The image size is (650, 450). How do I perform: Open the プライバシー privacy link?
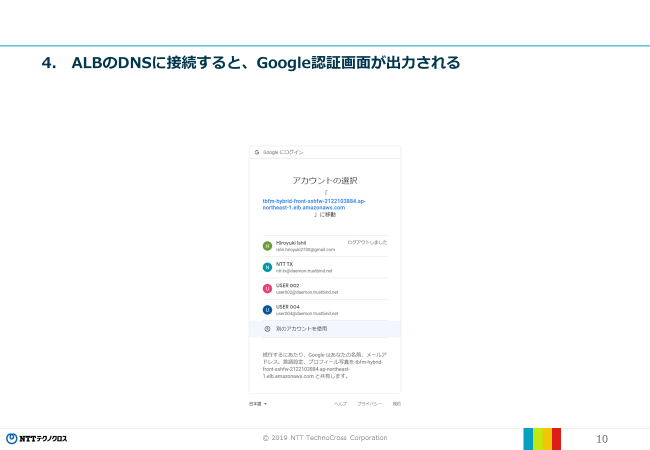click(x=369, y=404)
